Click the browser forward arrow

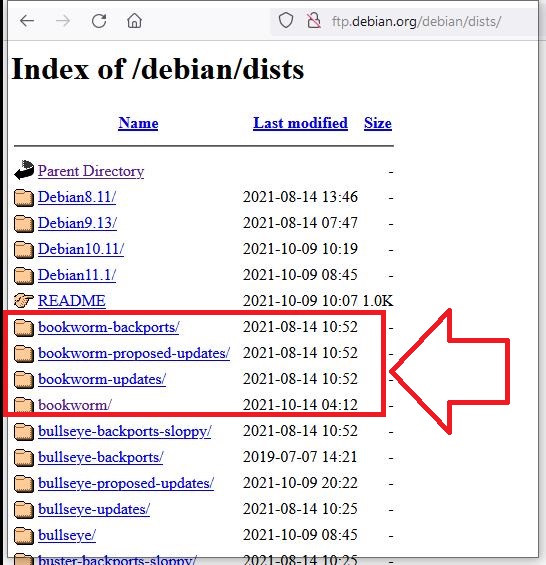click(63, 21)
